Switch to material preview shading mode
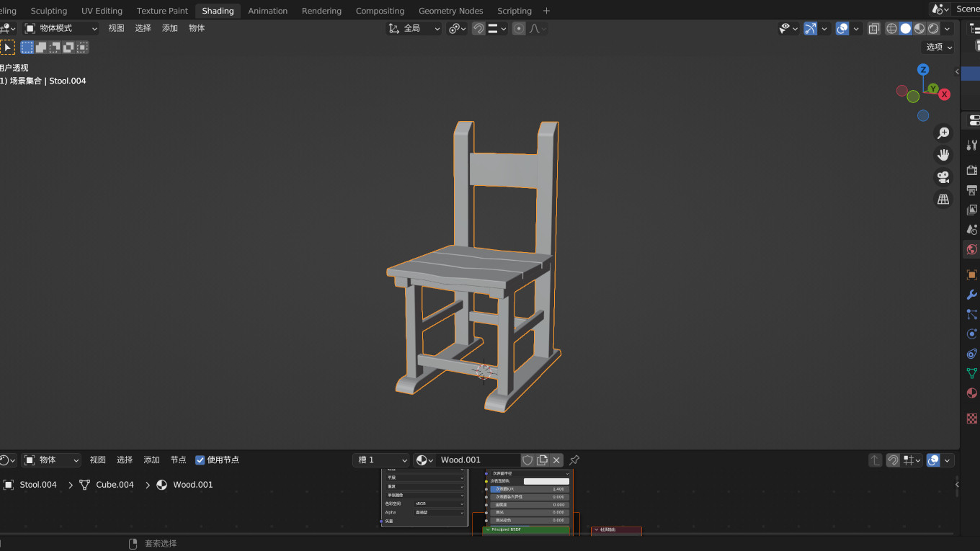980x551 pixels. point(919,29)
